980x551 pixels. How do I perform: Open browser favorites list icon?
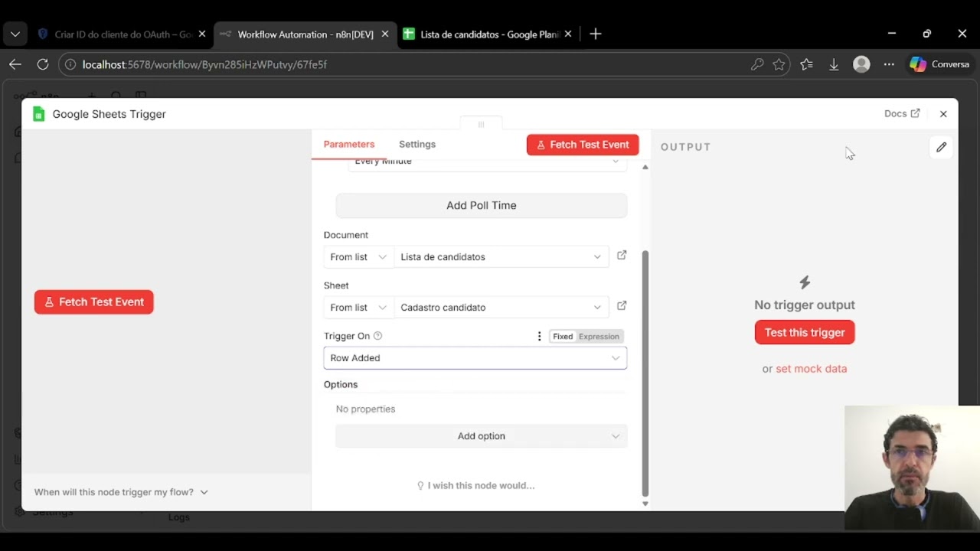[806, 64]
